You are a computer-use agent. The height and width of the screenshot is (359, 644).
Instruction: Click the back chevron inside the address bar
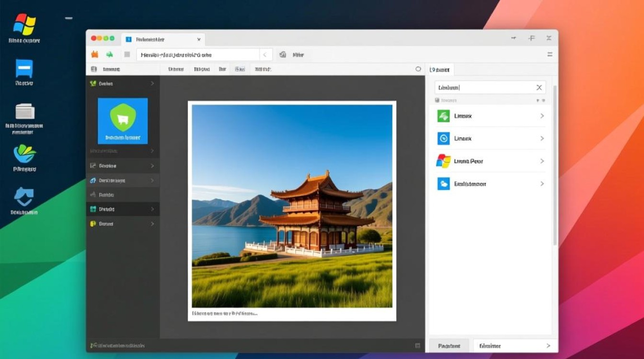click(265, 55)
